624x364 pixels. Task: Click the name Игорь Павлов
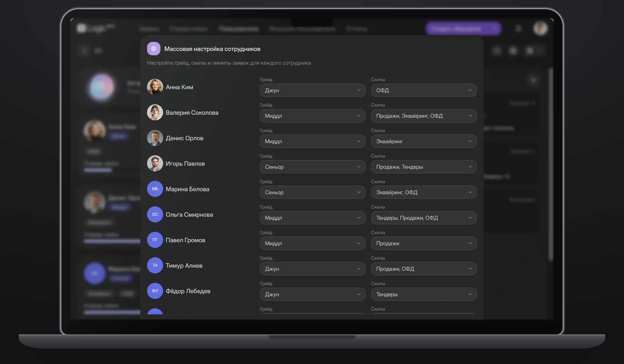(x=185, y=164)
